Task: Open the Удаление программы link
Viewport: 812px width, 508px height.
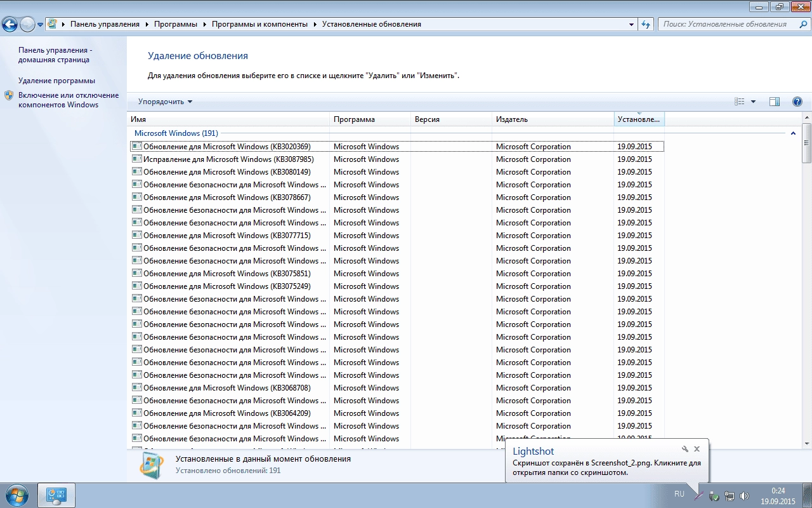Action: [x=56, y=81]
